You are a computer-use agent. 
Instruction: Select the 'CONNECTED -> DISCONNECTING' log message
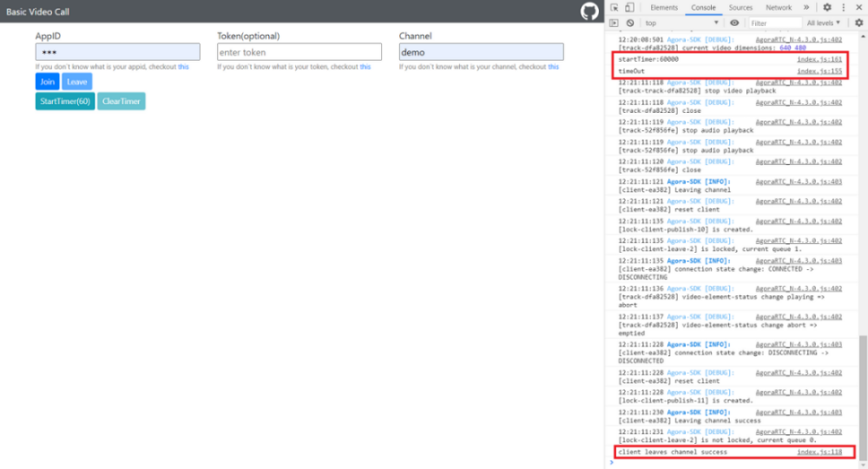click(718, 273)
